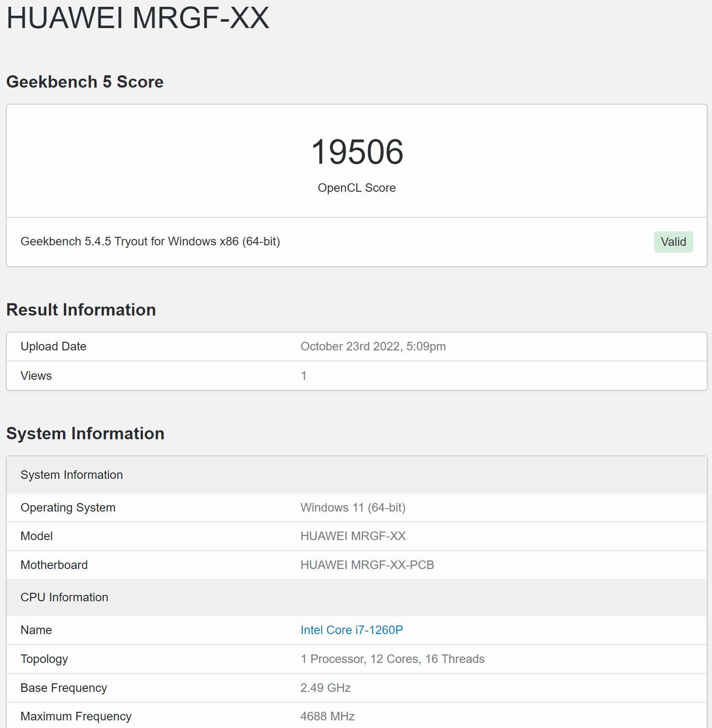The image size is (712, 728).
Task: Click the CPU Information table header
Action: [356, 597]
